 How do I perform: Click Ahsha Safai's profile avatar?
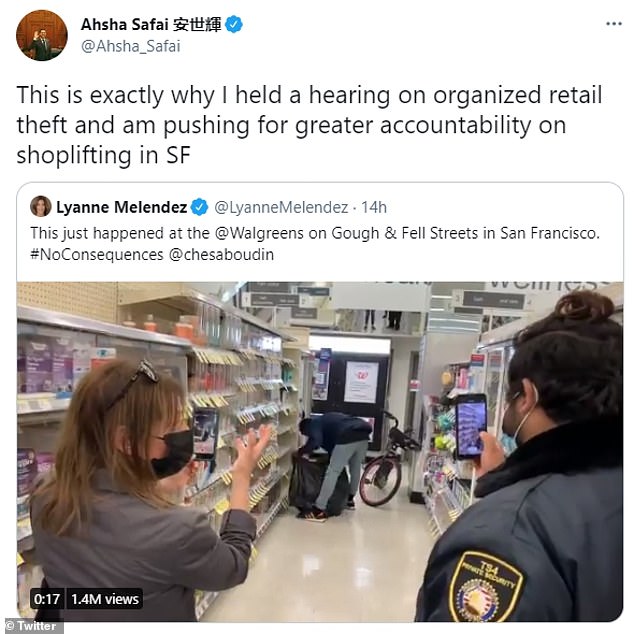[x=42, y=35]
